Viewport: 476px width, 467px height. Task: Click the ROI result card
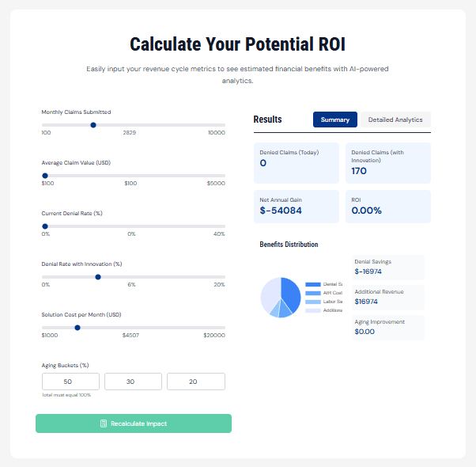pos(387,206)
